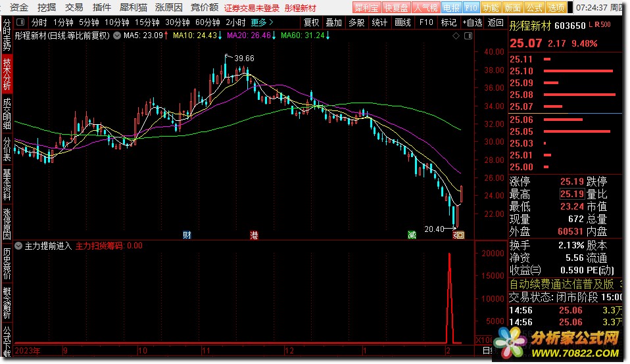The image size is (630, 364).
Task: Switch to 2小时 period
Action: tap(235, 22)
